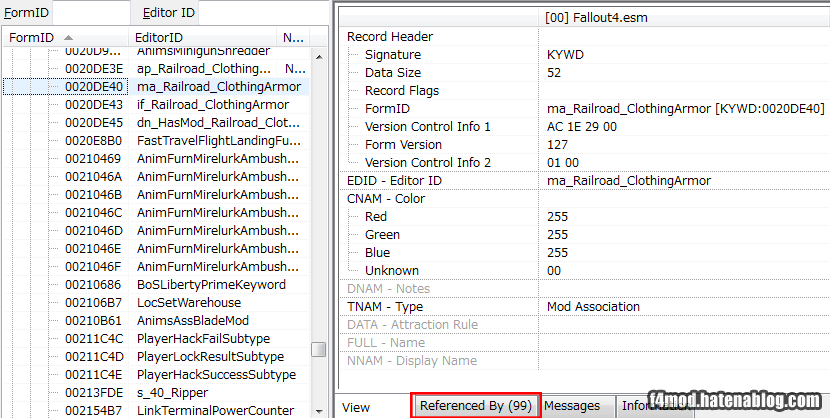Screen dimensions: 830x418
Task: Click the Blue color value 255
Action: pos(557,252)
